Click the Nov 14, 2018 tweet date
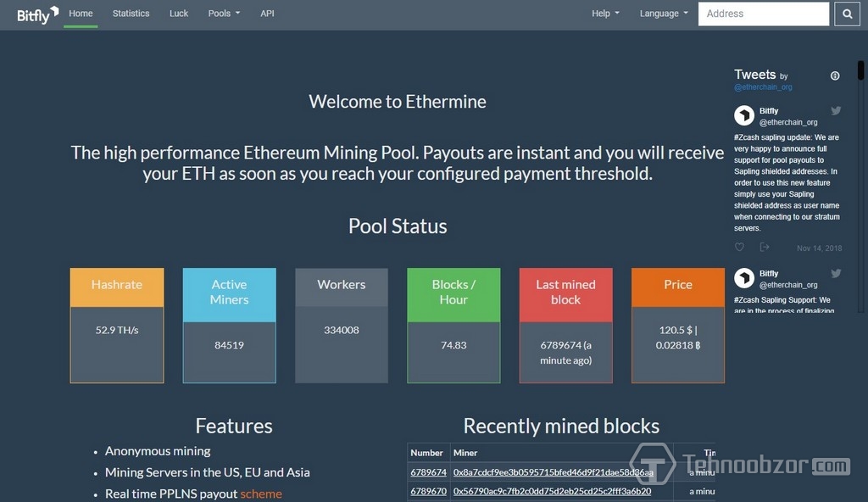The width and height of the screenshot is (868, 502). 820,248
